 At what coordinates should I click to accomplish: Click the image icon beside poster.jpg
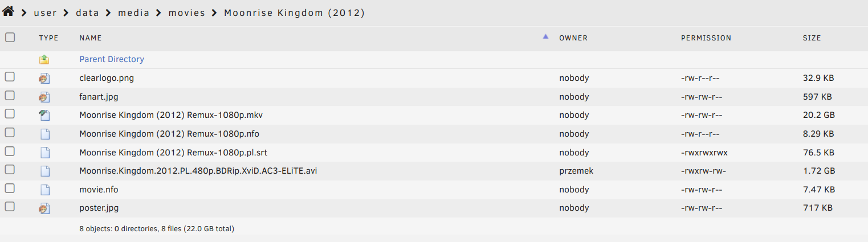click(44, 208)
